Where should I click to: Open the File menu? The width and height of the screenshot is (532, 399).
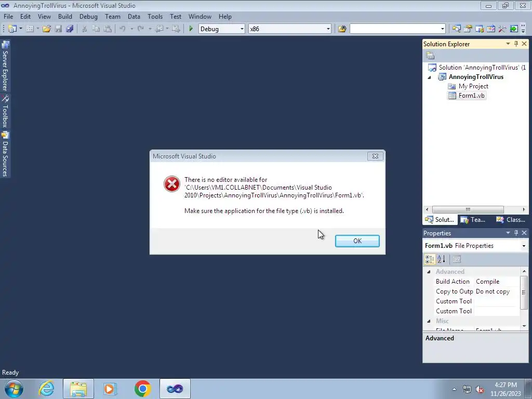point(8,16)
